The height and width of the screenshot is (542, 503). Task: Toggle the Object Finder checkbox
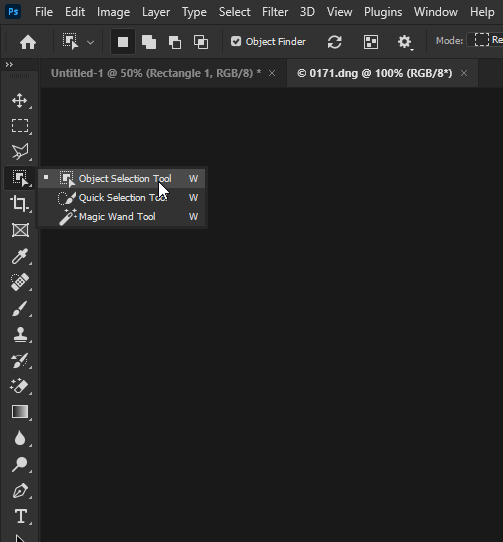(x=236, y=41)
